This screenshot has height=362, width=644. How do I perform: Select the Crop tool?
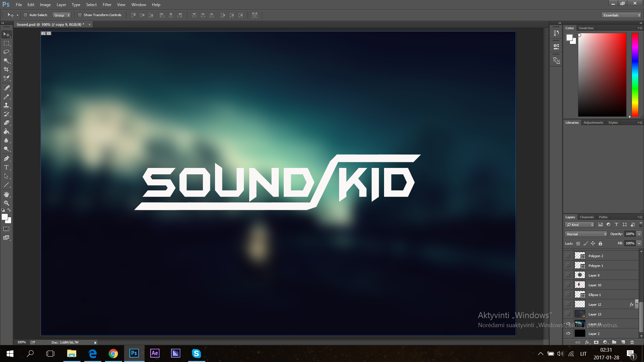6,69
